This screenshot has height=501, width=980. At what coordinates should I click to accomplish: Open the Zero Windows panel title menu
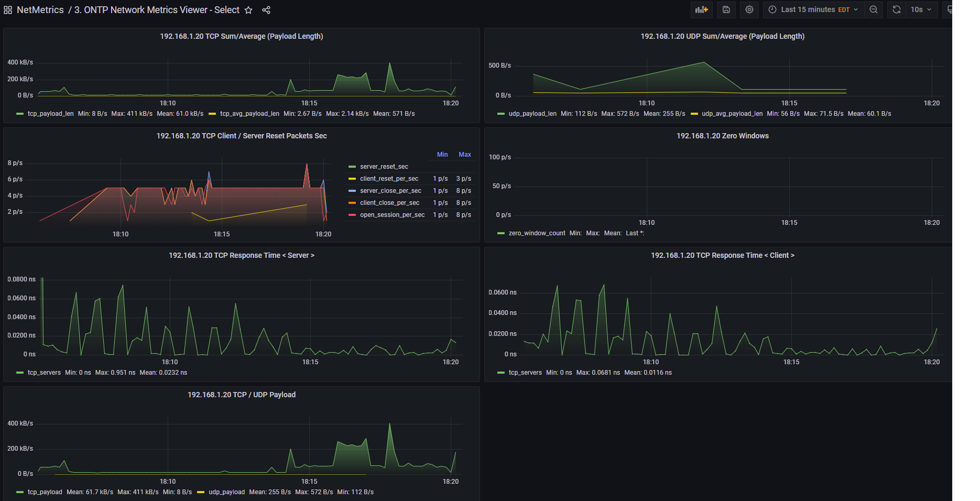click(723, 136)
